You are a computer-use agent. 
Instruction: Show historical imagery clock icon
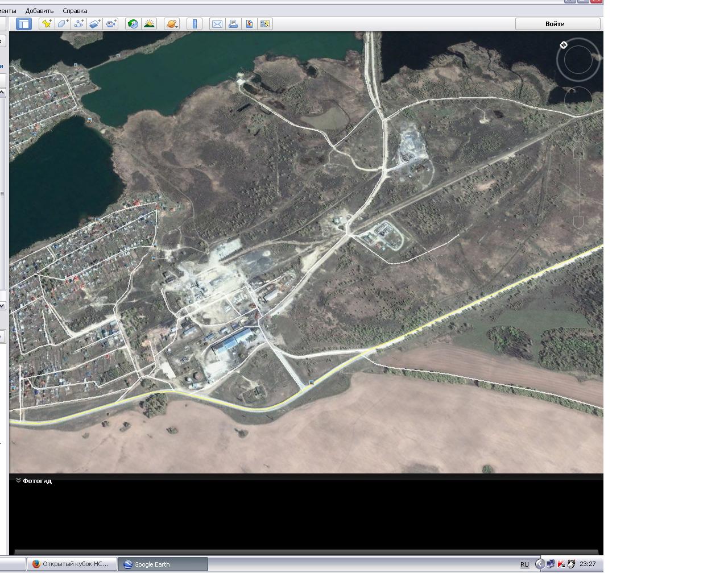tap(133, 24)
